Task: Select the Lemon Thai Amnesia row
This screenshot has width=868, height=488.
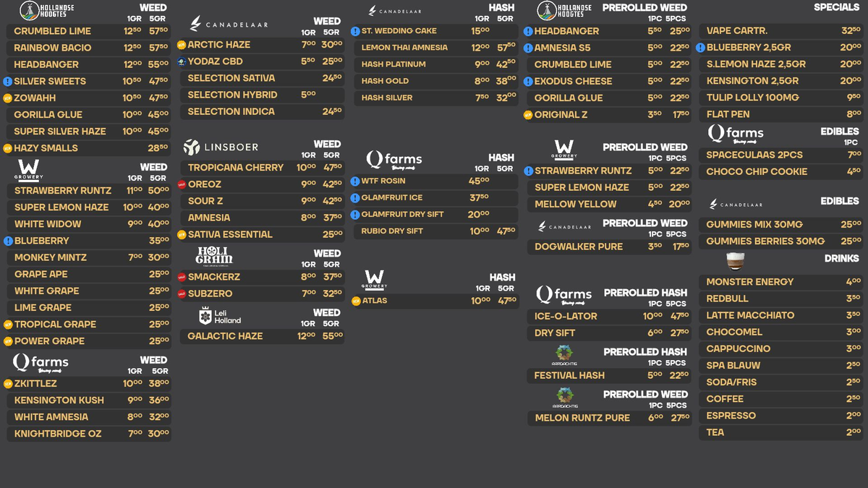Action: [x=436, y=48]
